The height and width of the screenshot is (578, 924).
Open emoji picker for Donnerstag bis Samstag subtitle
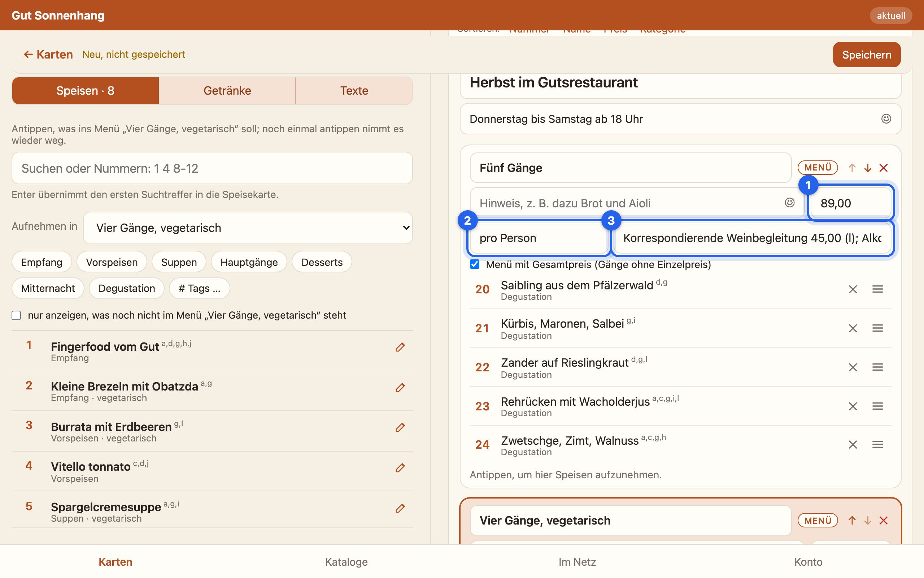pyautogui.click(x=886, y=119)
